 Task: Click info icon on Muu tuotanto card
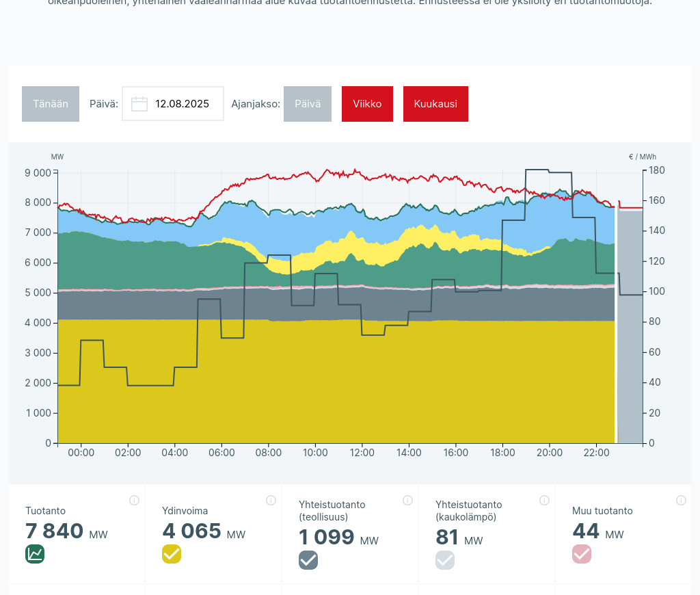pos(681,500)
